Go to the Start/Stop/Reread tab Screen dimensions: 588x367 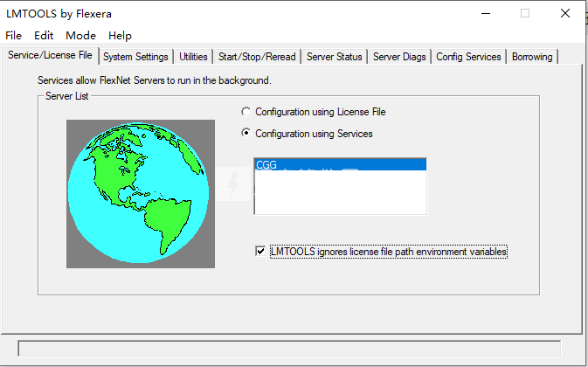[258, 57]
